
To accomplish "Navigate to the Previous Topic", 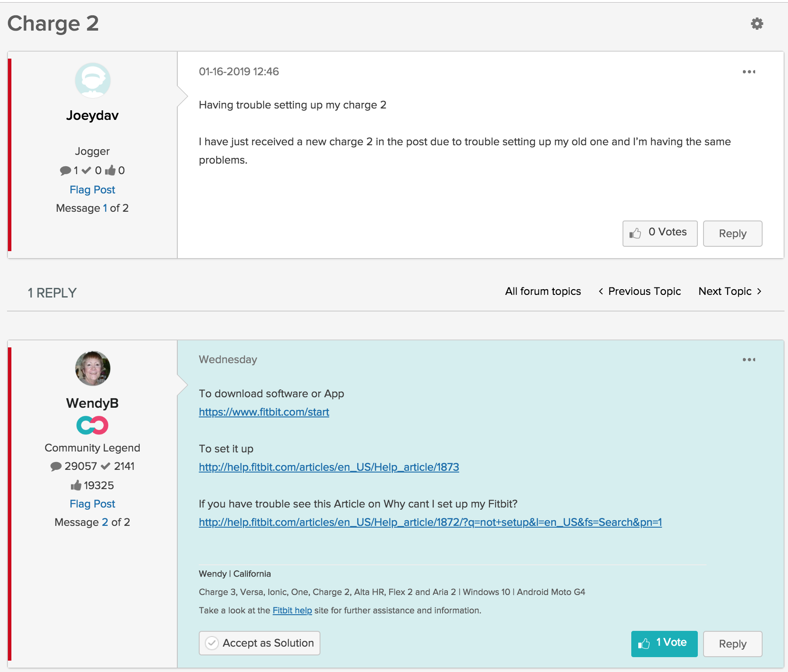I will (644, 291).
